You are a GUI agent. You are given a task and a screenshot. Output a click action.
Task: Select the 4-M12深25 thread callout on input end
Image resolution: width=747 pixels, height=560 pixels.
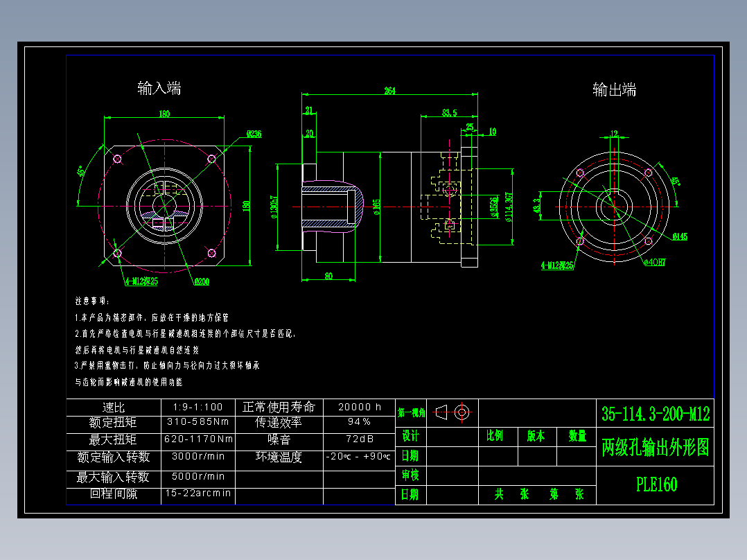pos(143,280)
